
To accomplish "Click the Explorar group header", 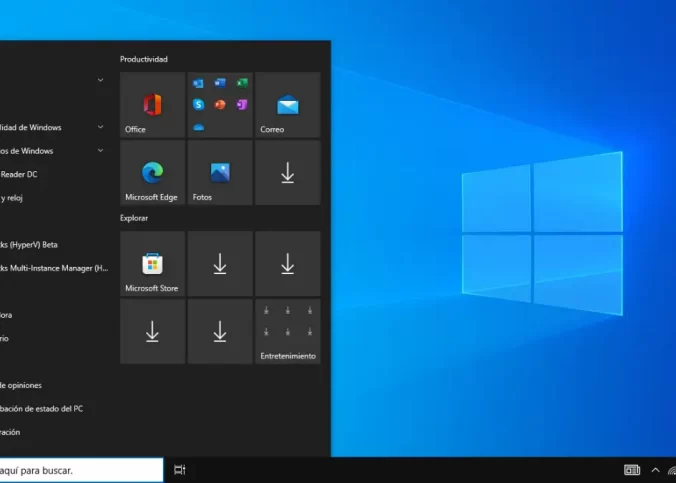I will point(134,218).
